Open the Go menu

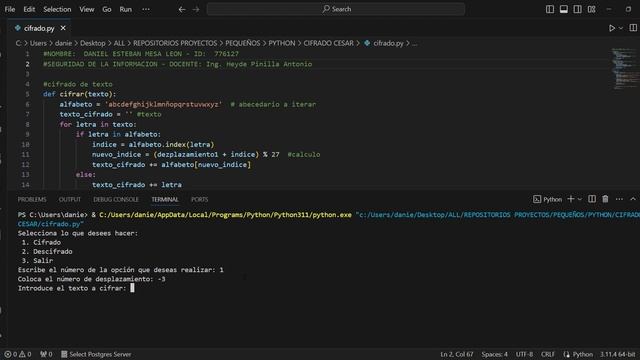tap(107, 9)
